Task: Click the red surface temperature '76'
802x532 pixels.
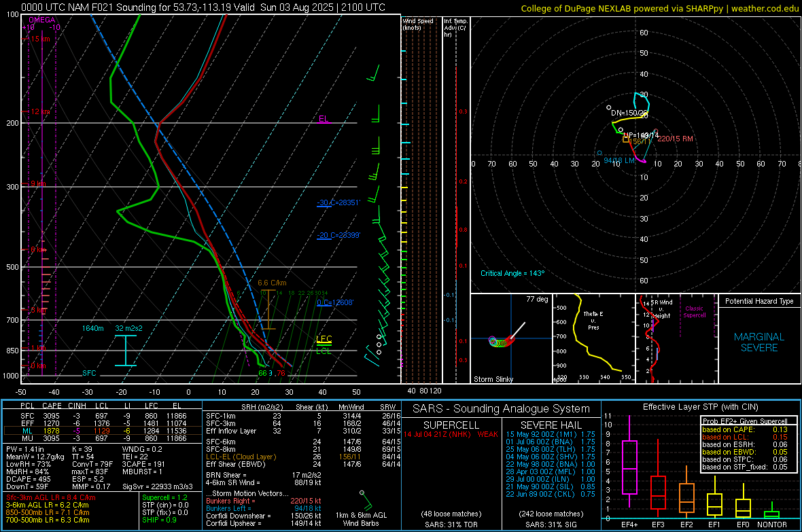Action: (x=281, y=374)
